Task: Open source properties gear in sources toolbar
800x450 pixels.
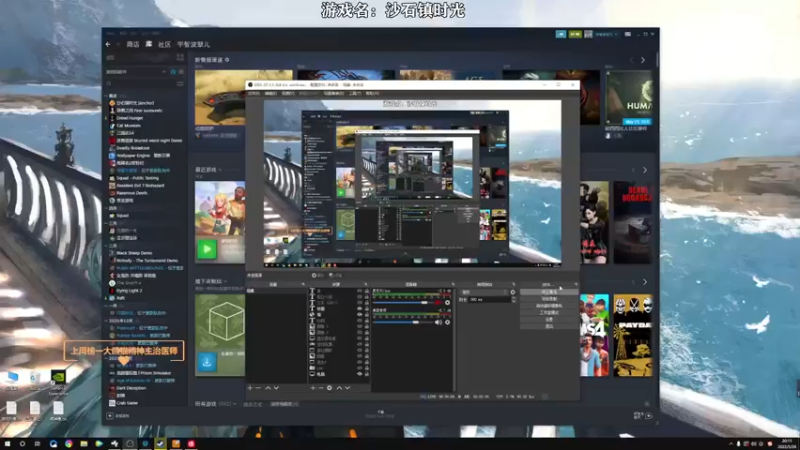Action: click(330, 388)
